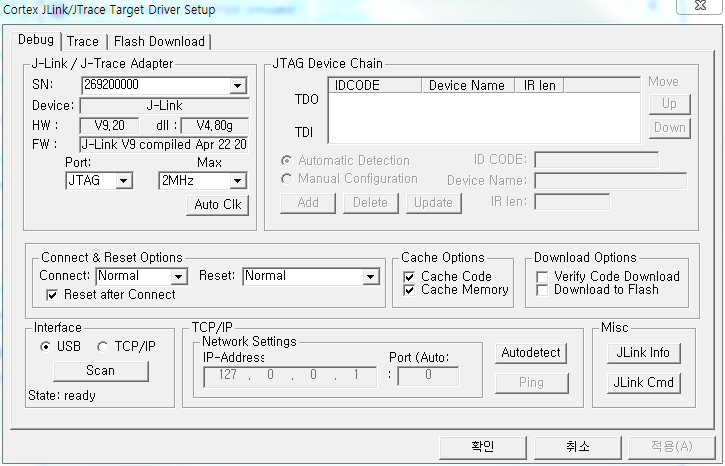Confirm with the 확인 button

(483, 447)
